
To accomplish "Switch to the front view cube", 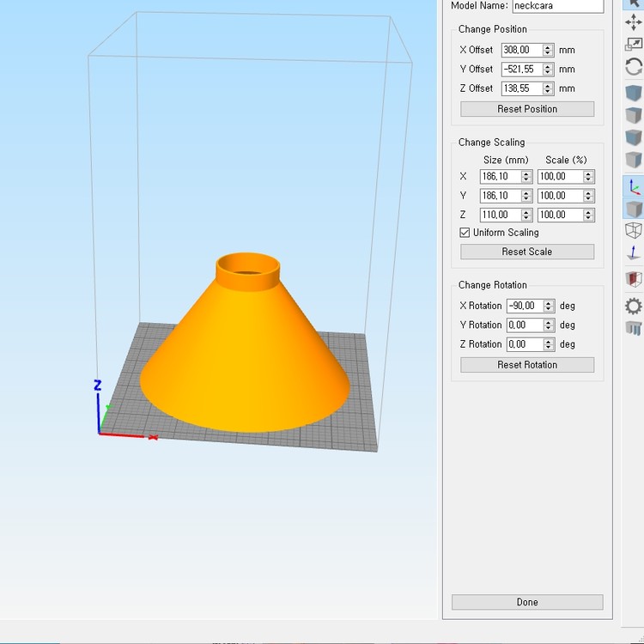I will click(634, 137).
